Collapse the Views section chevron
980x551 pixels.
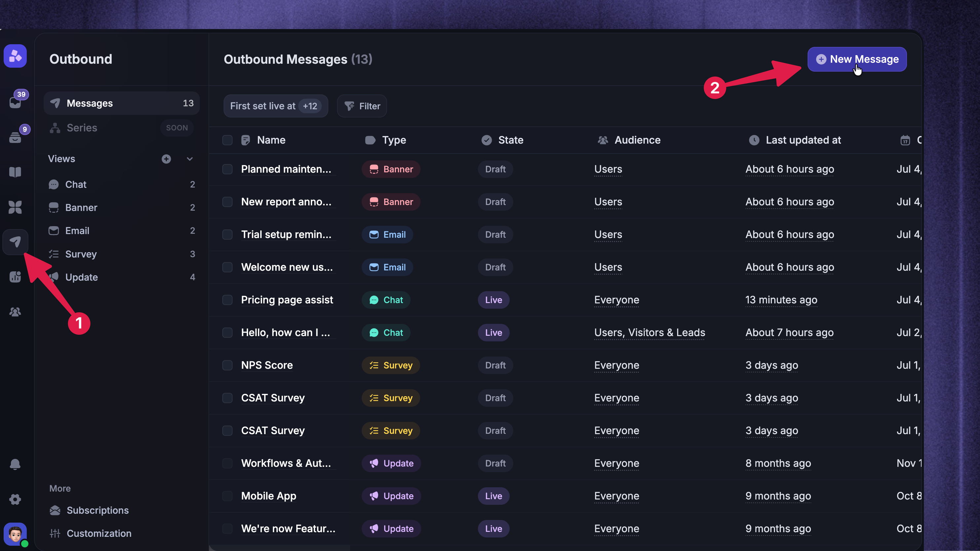[x=190, y=159]
